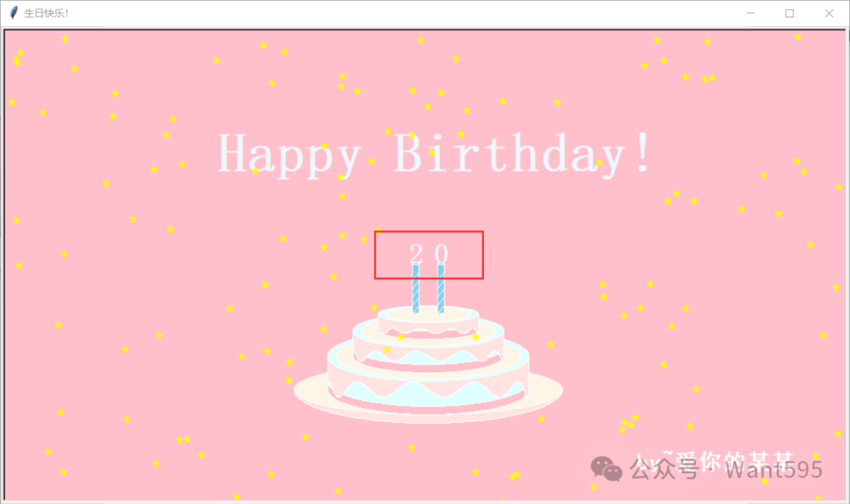Click the 公众号 watermark text
The width and height of the screenshot is (850, 504).
click(x=664, y=469)
